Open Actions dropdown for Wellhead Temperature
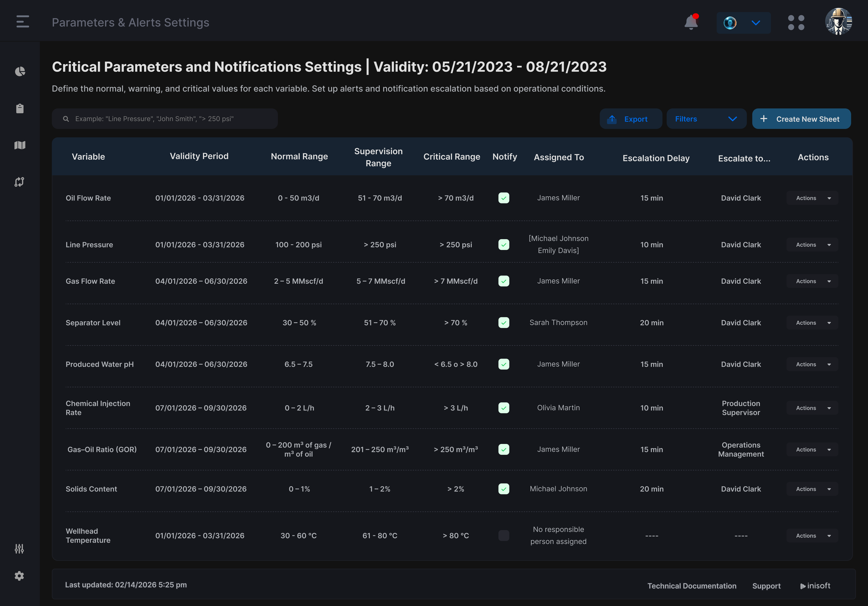 812,535
